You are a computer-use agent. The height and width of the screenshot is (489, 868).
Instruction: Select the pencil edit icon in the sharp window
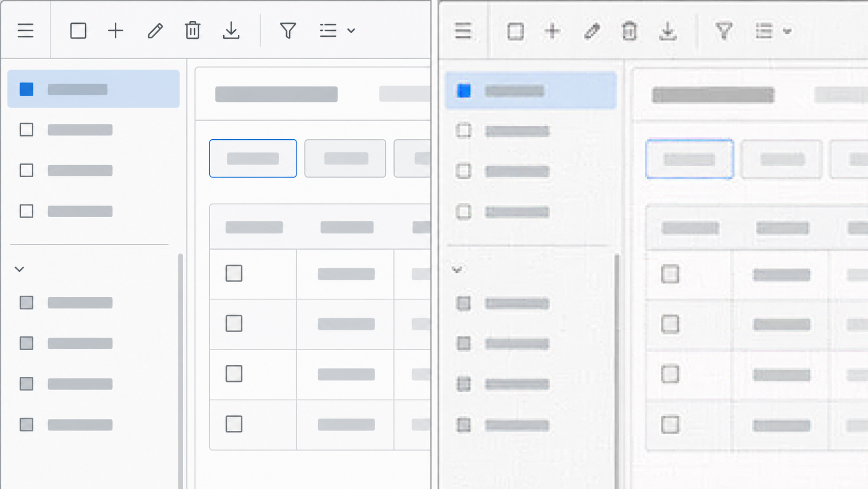(155, 31)
